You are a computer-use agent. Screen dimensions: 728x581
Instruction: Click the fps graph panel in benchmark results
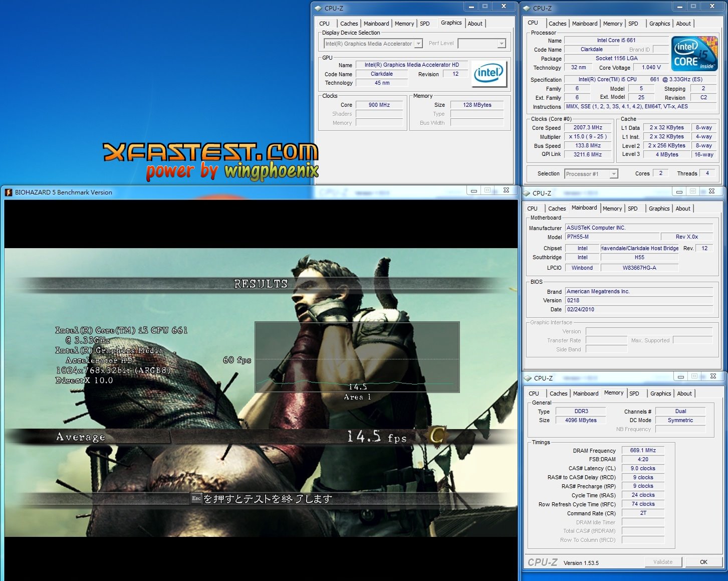[x=357, y=357]
